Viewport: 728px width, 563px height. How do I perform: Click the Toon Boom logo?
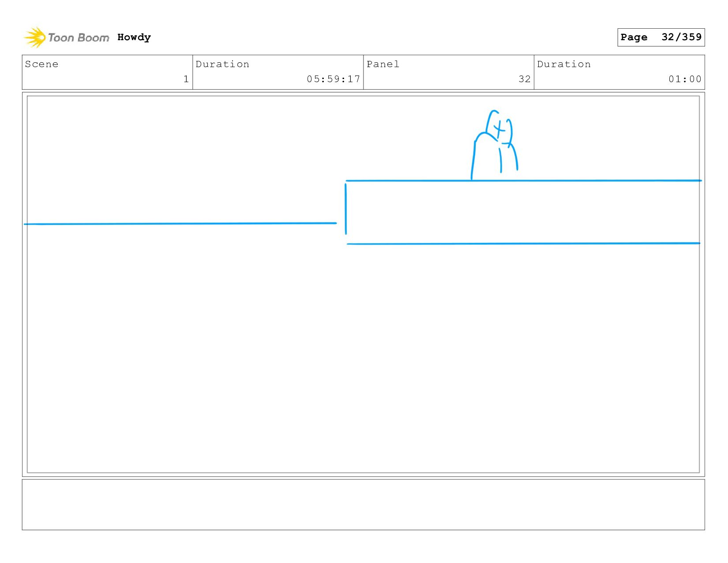click(66, 38)
